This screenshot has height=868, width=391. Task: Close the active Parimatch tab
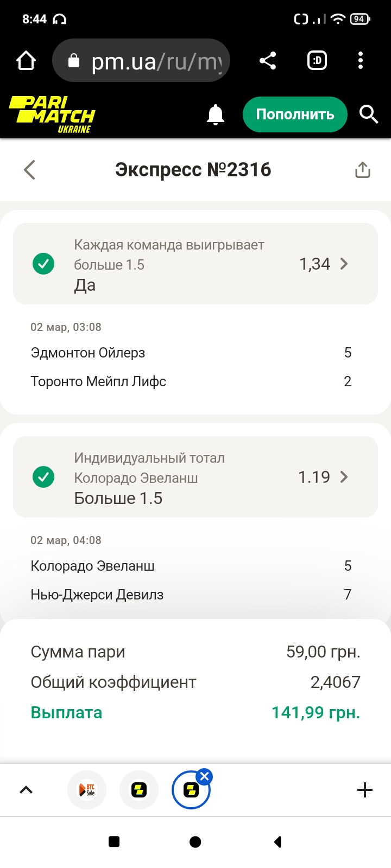[x=205, y=776]
